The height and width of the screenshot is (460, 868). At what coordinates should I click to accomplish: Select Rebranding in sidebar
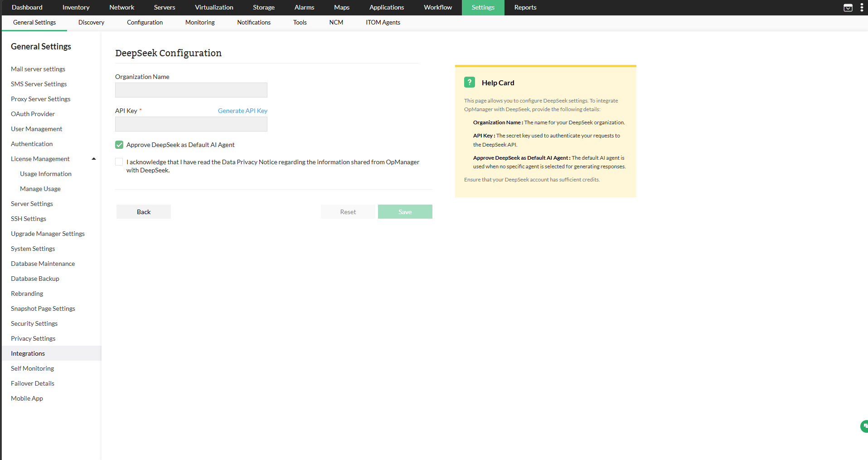click(27, 294)
